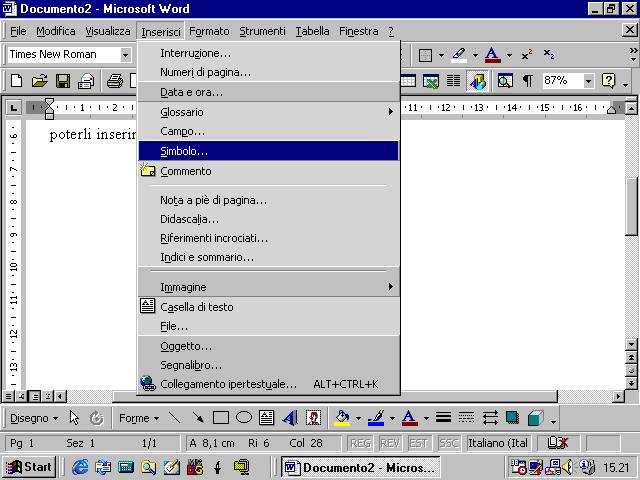Insert WordArt from Drawing toolbar

point(290,418)
